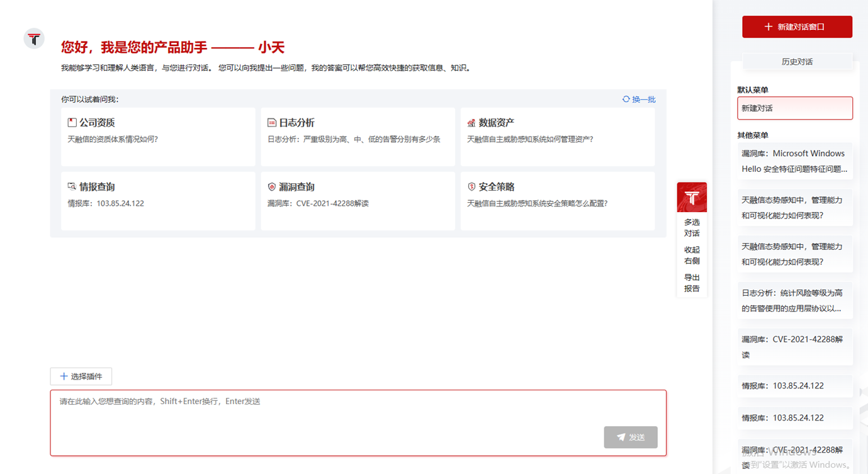Click the red T logo avatar

coord(34,39)
